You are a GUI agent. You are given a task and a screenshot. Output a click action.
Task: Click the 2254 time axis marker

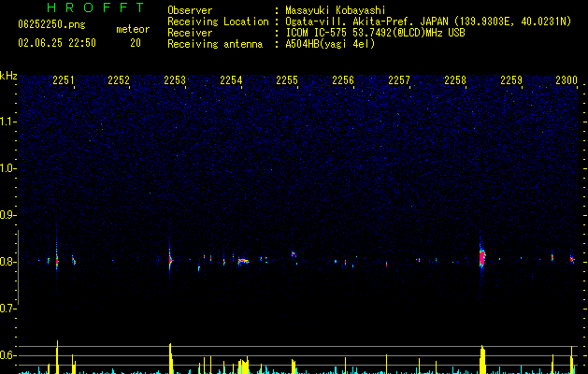231,80
